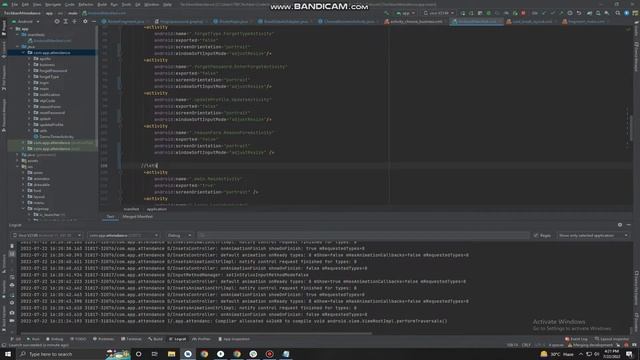Image resolution: width=640 pixels, height=360 pixels.
Task: Expand the forgetPassword package arrow
Action: coord(29,71)
